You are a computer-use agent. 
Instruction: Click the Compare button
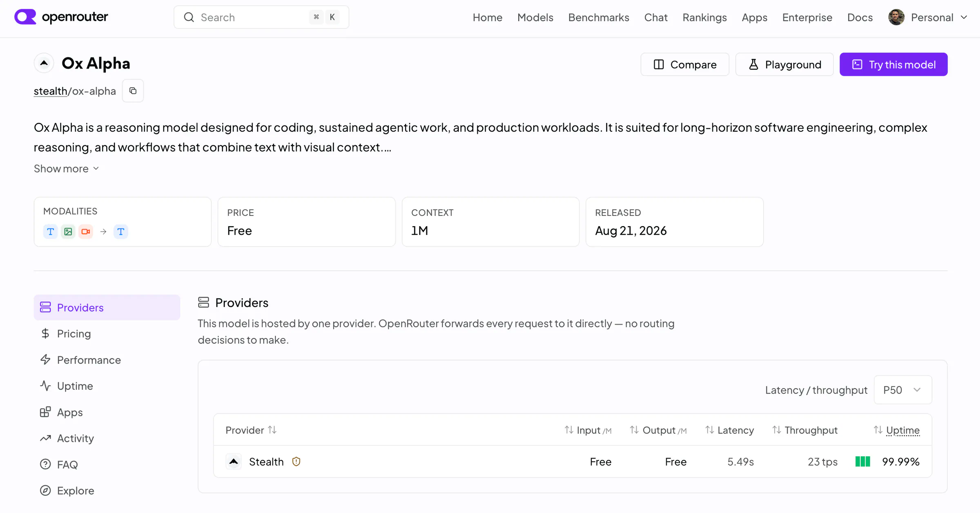[685, 64]
